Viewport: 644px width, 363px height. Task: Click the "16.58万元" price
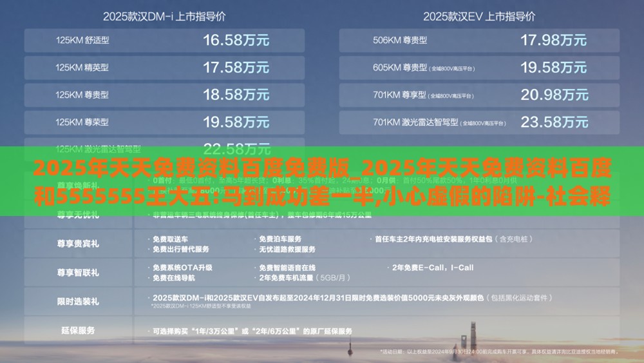tap(236, 40)
